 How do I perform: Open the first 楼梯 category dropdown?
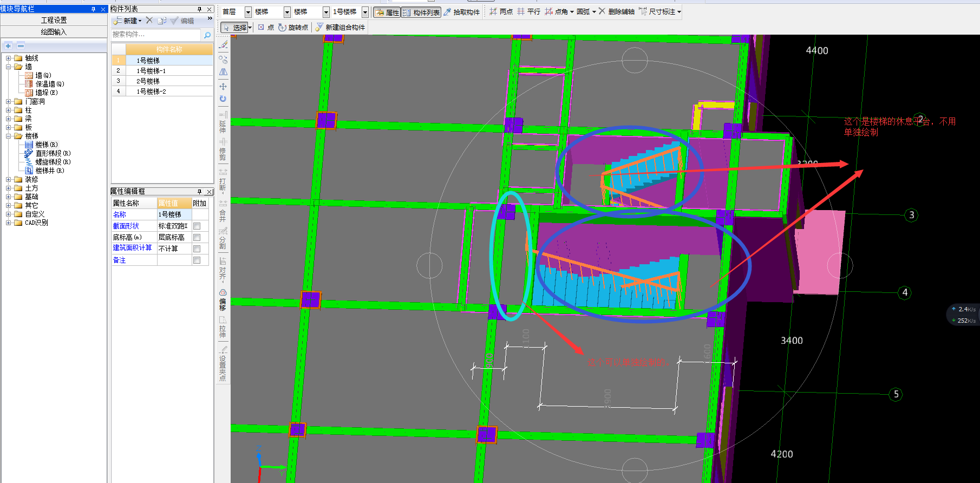pos(287,12)
